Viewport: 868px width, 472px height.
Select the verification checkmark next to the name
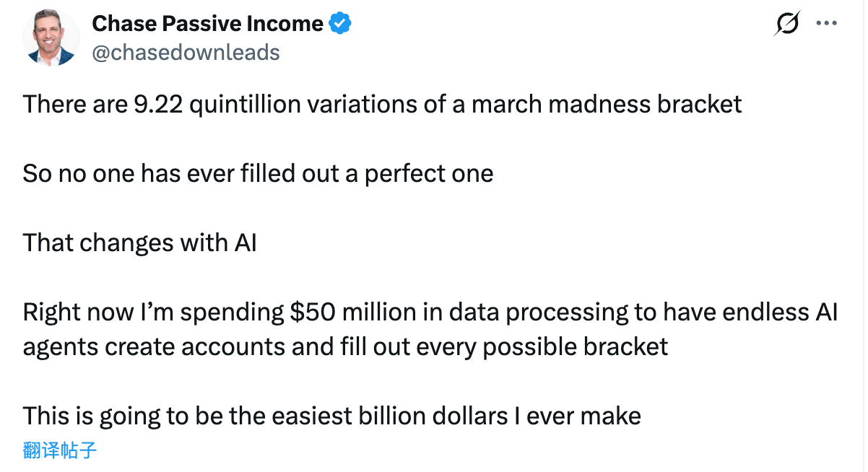click(x=339, y=22)
